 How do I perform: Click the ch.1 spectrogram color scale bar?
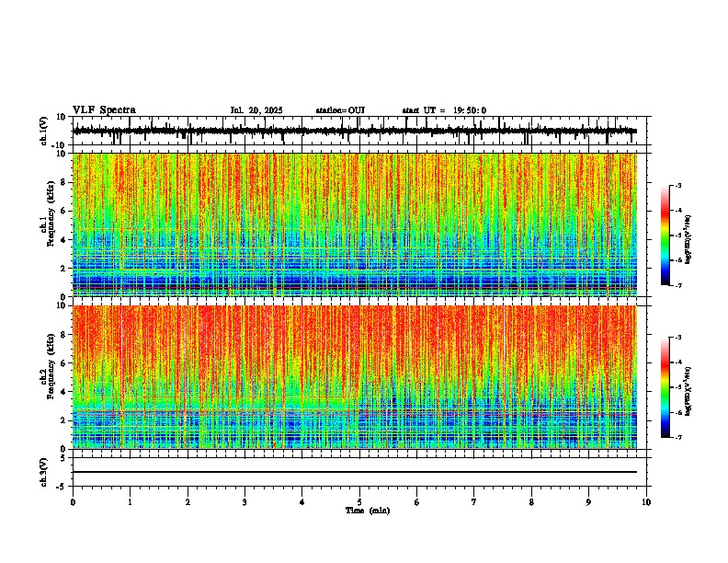pyautogui.click(x=665, y=236)
